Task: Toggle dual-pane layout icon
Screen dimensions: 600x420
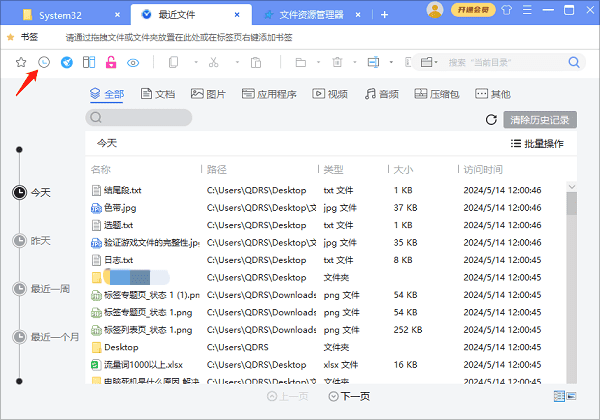Action: (89, 62)
